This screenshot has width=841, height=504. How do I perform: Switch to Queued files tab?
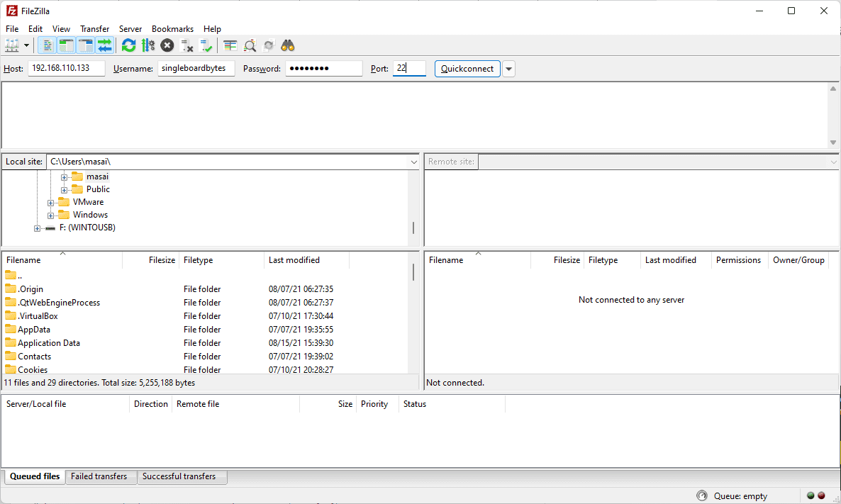(x=35, y=476)
